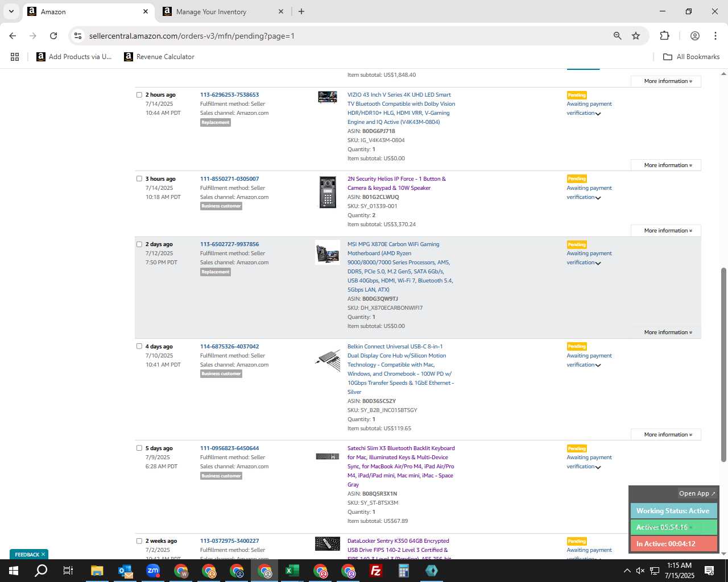
Task: Open File Explorer from taskbar
Action: 97,571
